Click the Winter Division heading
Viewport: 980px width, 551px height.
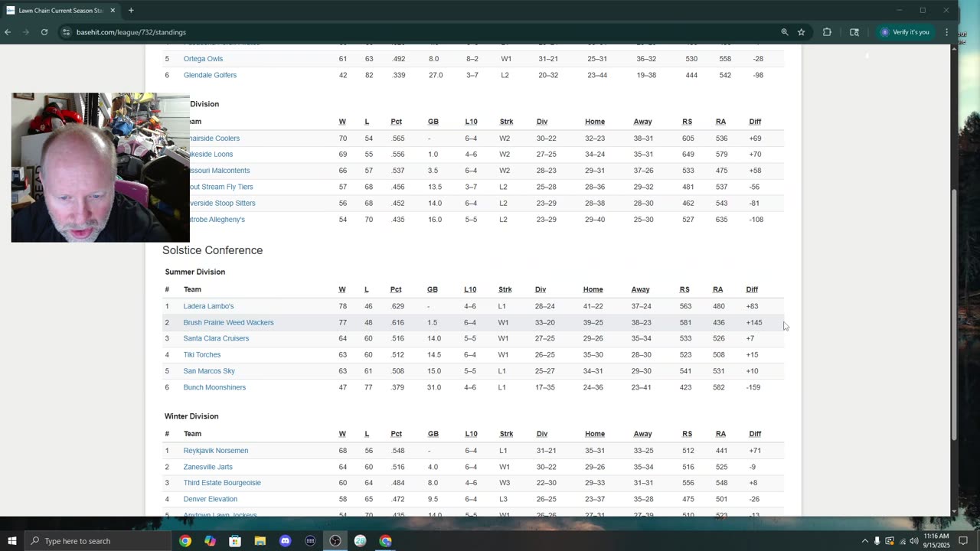191,416
